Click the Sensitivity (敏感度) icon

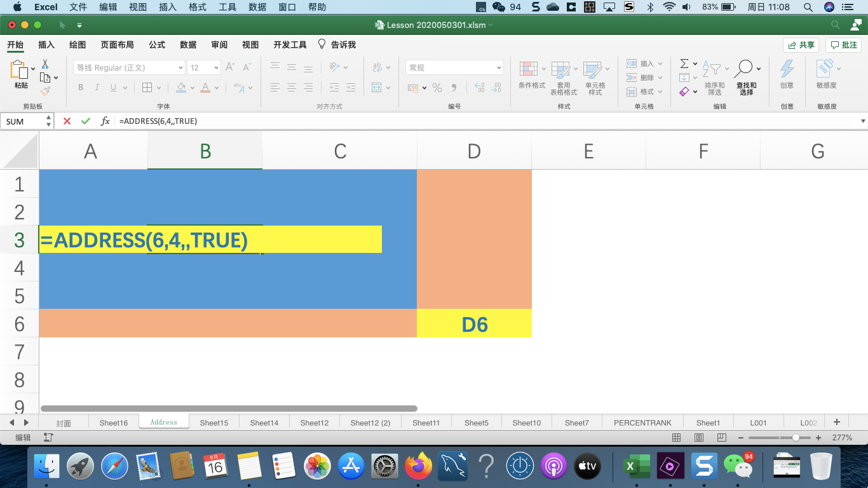[x=825, y=69]
